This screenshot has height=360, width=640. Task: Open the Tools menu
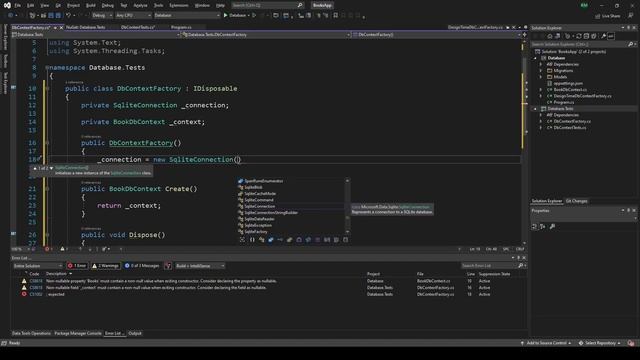pos(158,5)
